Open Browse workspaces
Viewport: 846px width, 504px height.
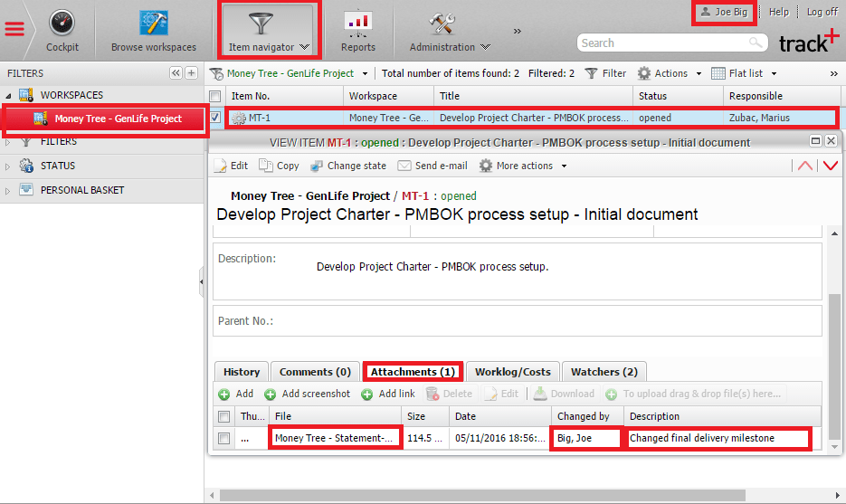coord(154,32)
